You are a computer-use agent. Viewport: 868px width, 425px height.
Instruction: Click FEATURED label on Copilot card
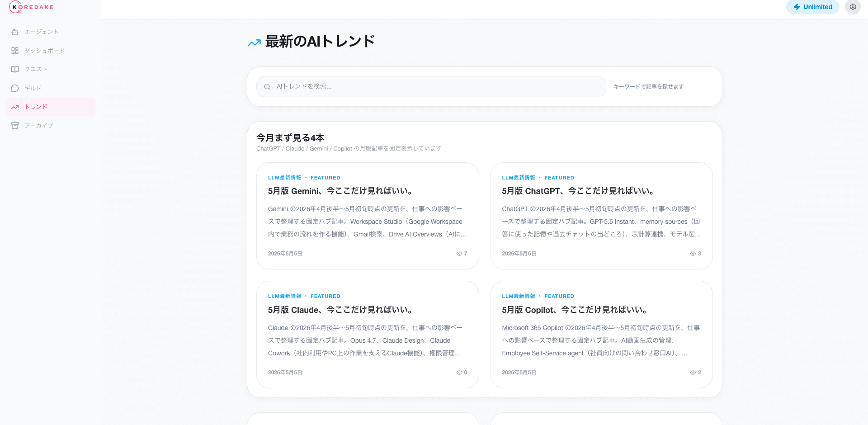[x=559, y=296]
